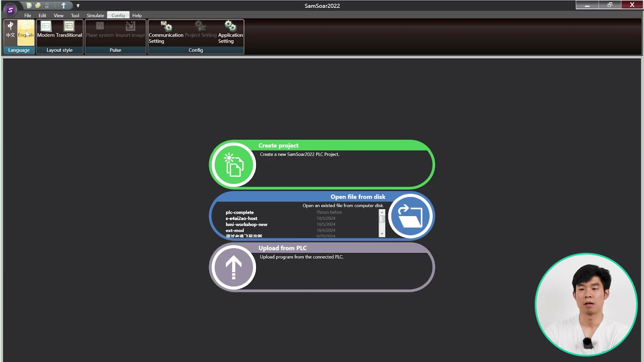644x362 pixels.
Task: Open Communication Setting
Action: (x=166, y=33)
